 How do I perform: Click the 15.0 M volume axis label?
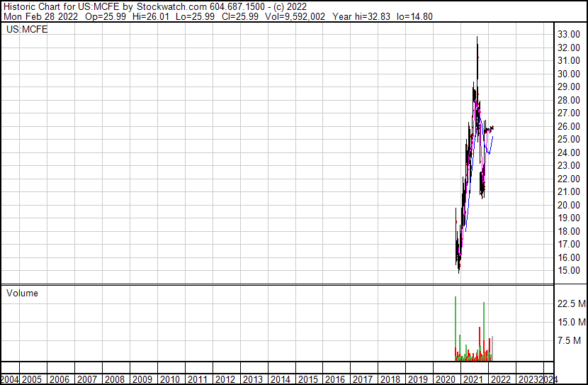click(x=571, y=323)
